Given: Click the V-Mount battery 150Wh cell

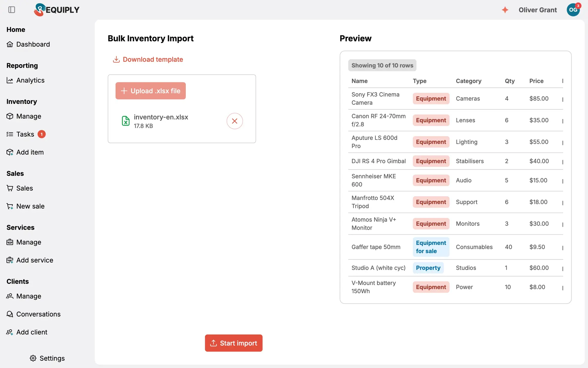Looking at the screenshot, I should tap(374, 287).
